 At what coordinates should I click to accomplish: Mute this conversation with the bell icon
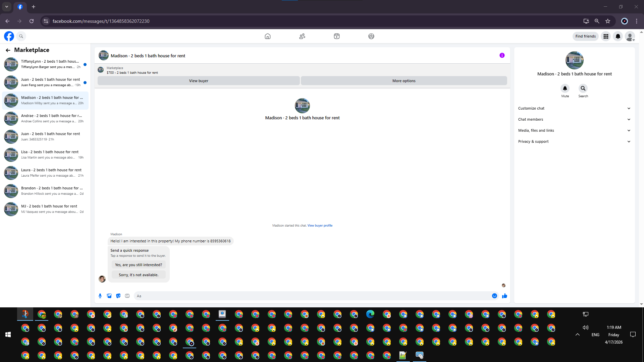[565, 88]
